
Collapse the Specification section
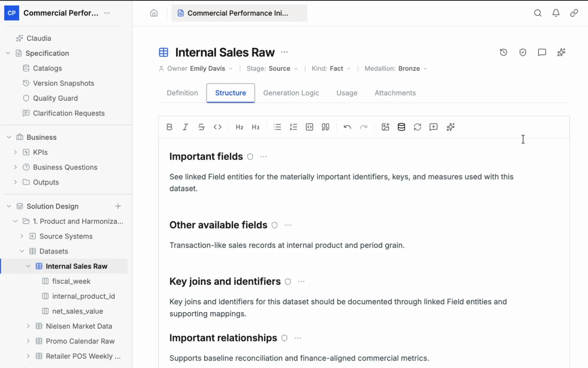click(8, 53)
